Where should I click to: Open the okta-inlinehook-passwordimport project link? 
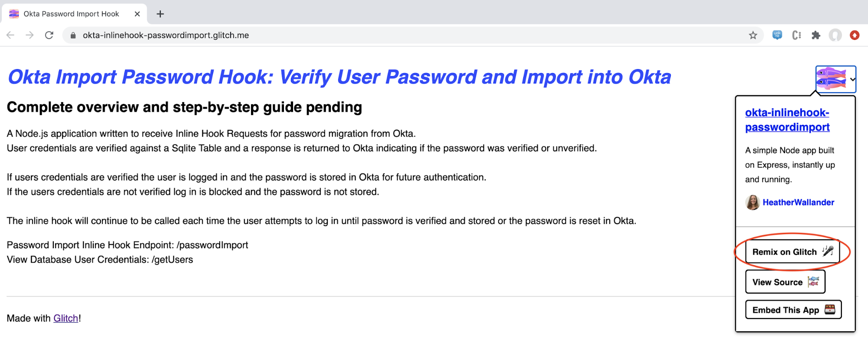787,120
